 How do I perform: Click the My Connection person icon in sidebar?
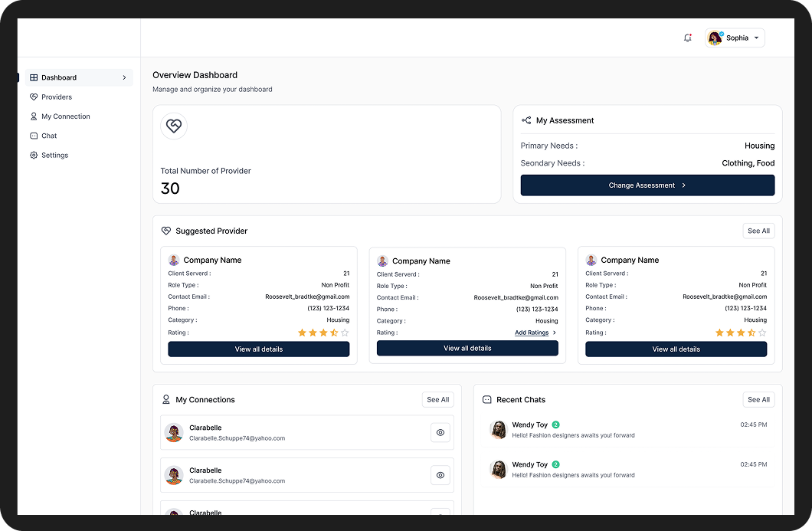34,116
